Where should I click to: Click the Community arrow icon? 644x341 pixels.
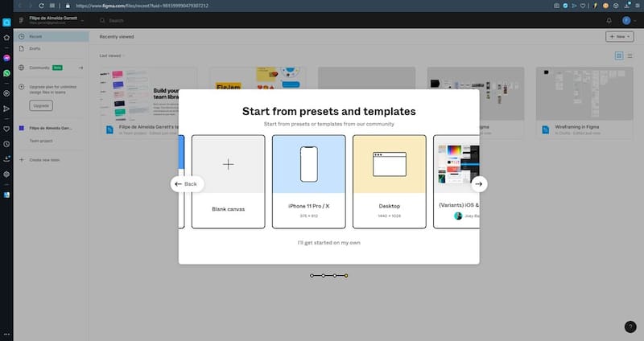[80, 68]
